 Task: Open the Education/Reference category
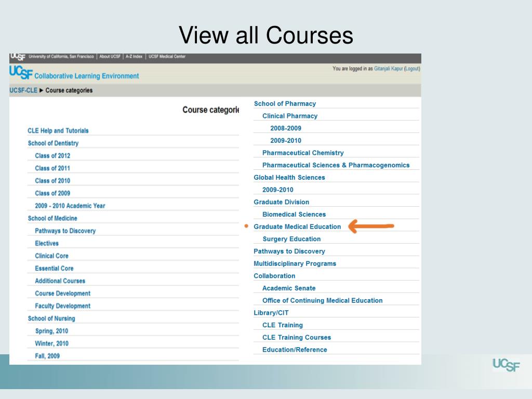[295, 350]
